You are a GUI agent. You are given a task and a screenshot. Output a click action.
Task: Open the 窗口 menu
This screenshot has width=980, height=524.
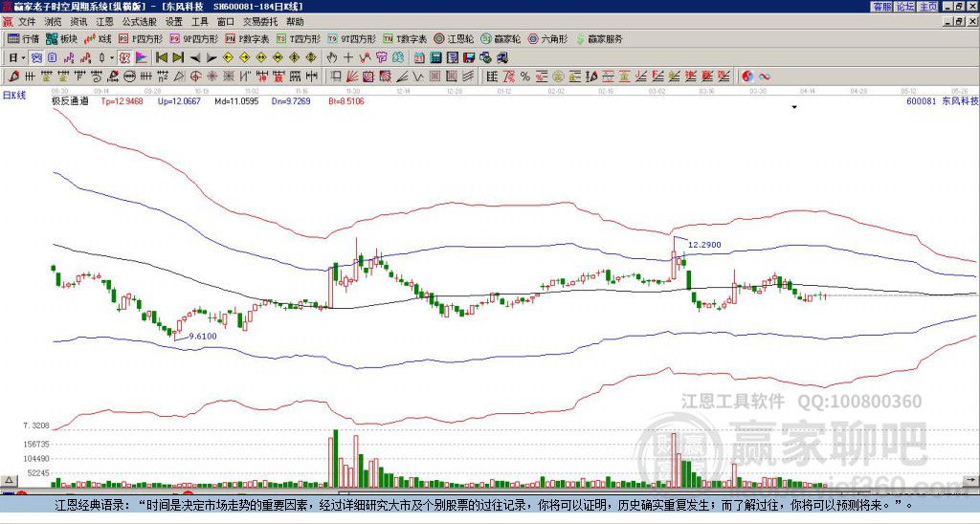click(x=226, y=22)
